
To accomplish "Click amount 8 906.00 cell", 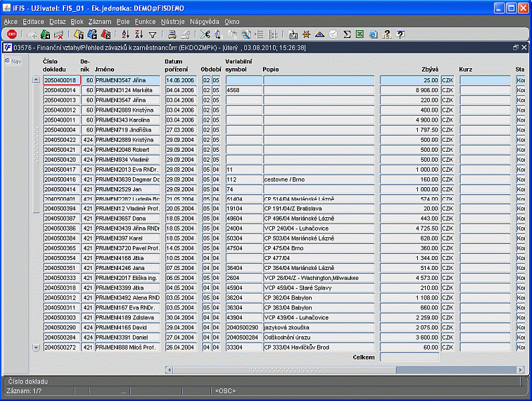I will pos(410,90).
